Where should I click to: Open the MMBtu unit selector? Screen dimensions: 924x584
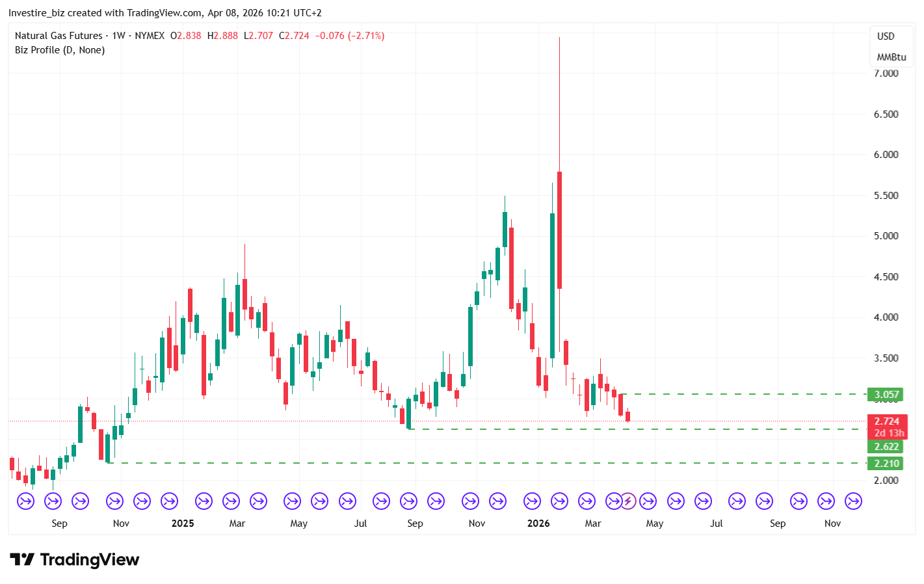891,57
